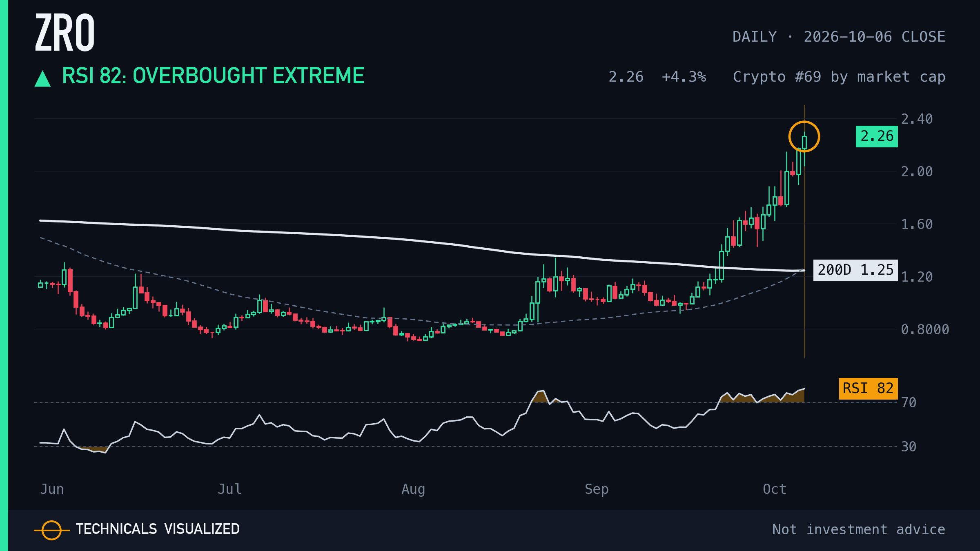Click the header price value 2.26 beside +4.3%
The image size is (980, 551).
[626, 77]
